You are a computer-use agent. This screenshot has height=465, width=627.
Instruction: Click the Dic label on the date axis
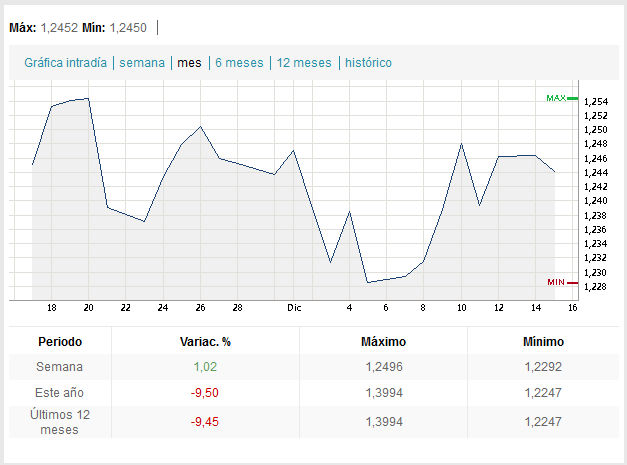tap(294, 308)
